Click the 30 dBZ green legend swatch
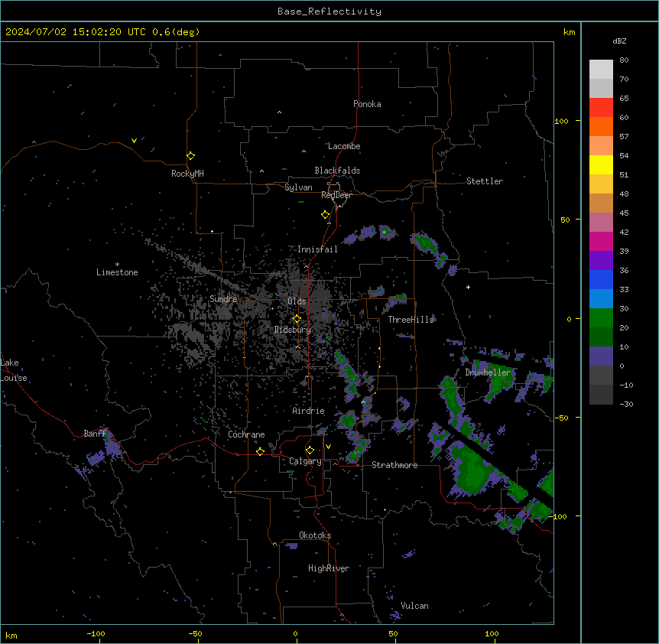Screen dimensions: 659x644 coord(601,318)
